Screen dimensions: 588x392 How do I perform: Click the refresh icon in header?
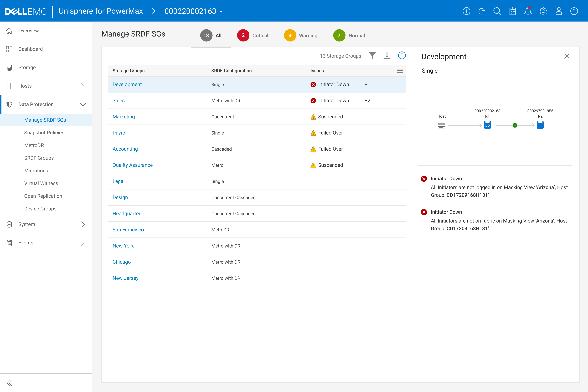coord(482,11)
